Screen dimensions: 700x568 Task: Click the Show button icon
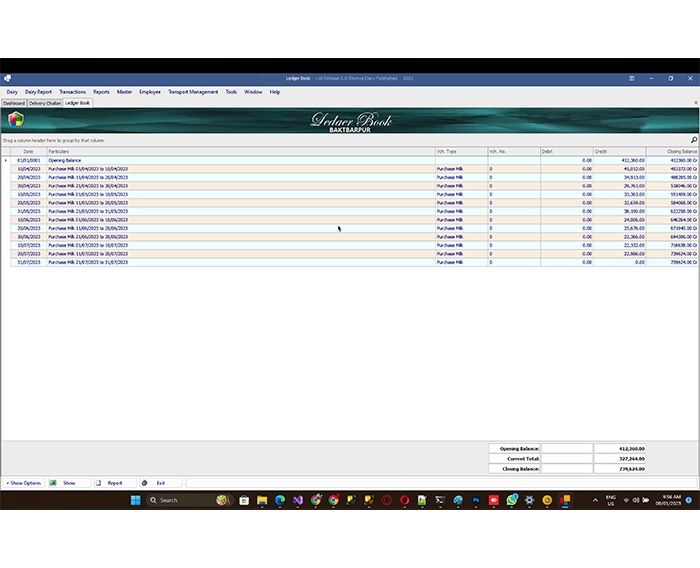pyautogui.click(x=53, y=483)
